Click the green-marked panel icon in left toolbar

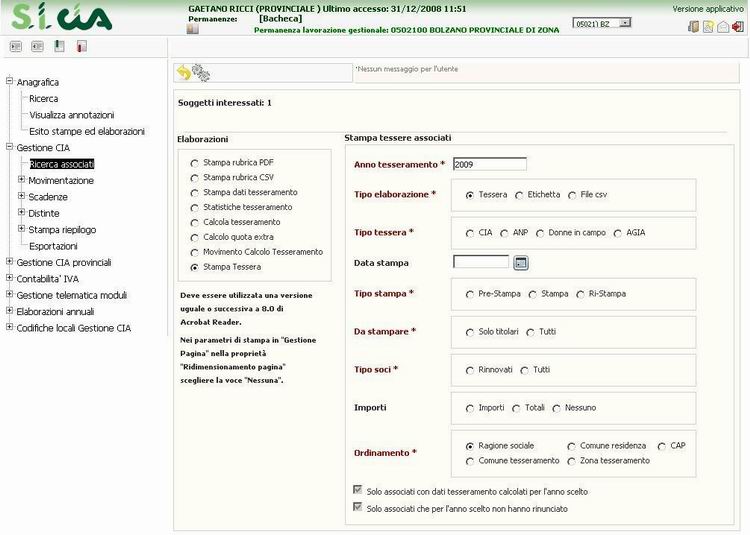pos(59,46)
